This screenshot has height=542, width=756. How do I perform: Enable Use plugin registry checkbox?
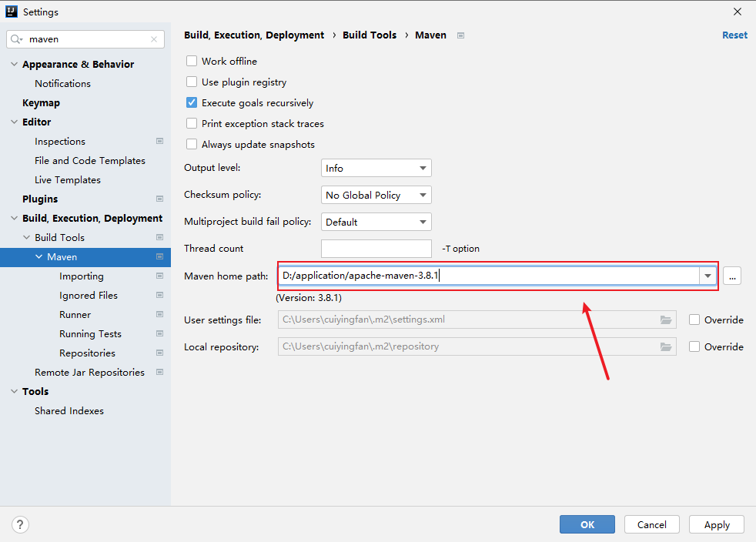192,82
